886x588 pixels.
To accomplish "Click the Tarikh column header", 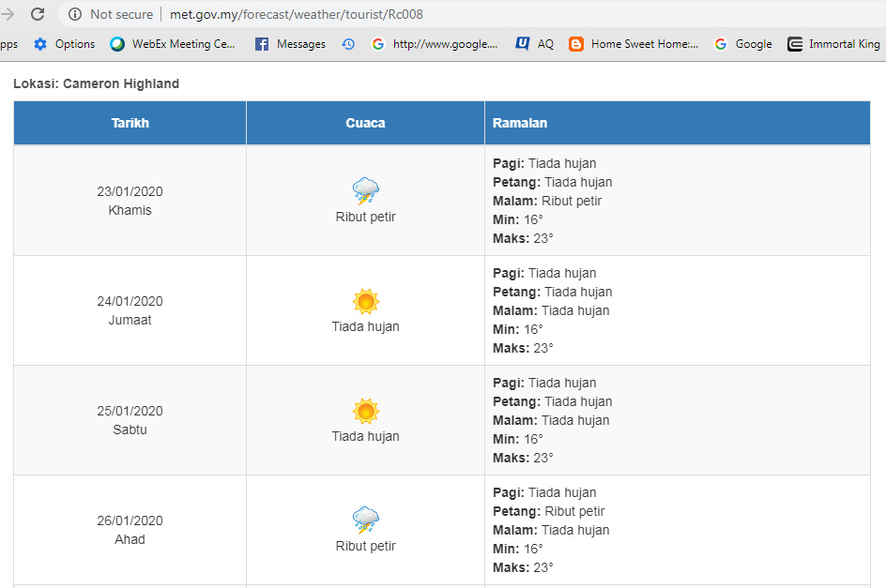I will click(130, 123).
